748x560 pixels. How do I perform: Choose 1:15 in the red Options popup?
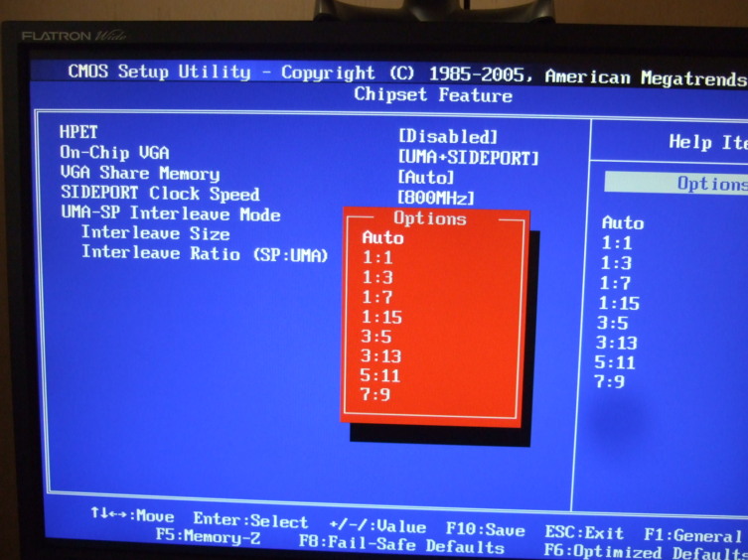[x=381, y=317]
